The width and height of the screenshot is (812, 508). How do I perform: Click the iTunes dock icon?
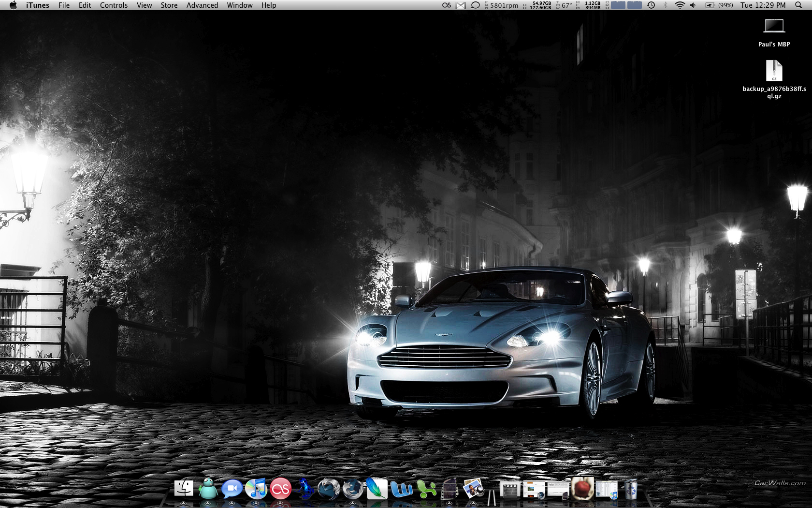(x=256, y=489)
